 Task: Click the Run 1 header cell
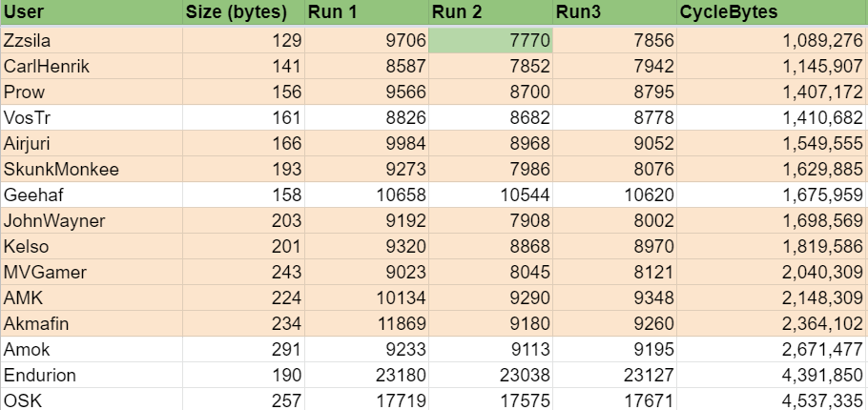366,13
